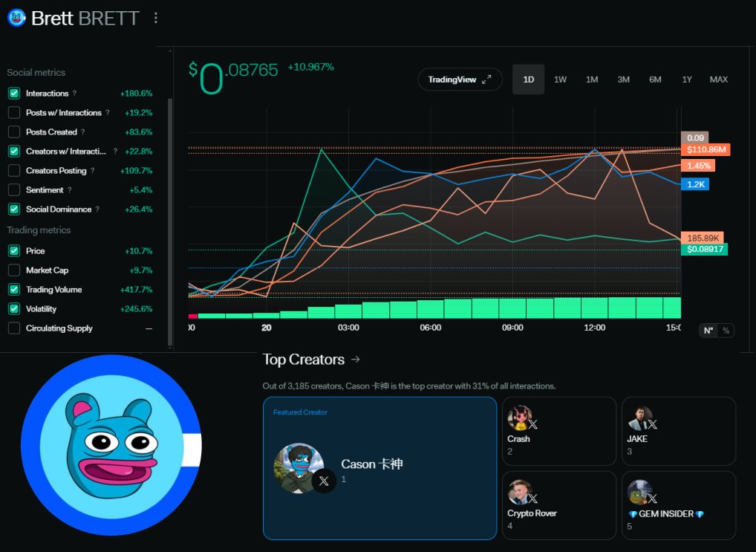Click the X logo on JAKE's avatar

[652, 425]
